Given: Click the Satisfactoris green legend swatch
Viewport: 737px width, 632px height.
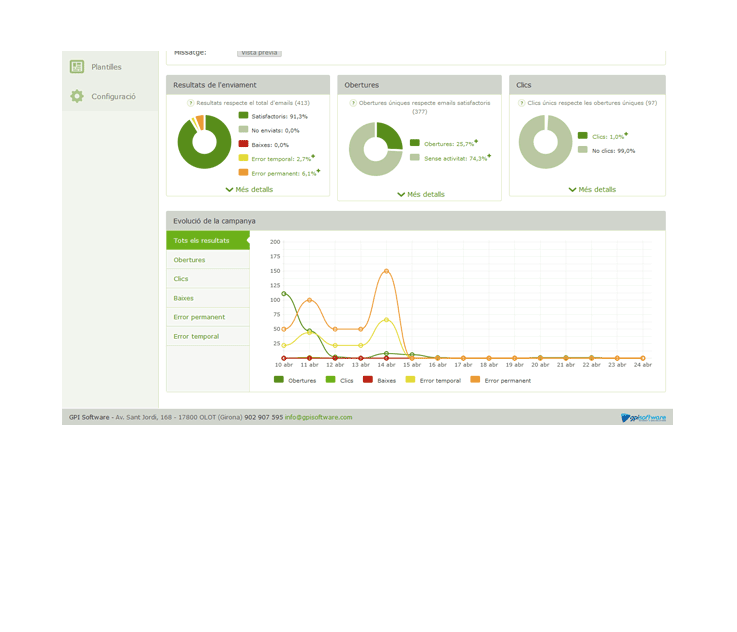Looking at the screenshot, I should [243, 115].
